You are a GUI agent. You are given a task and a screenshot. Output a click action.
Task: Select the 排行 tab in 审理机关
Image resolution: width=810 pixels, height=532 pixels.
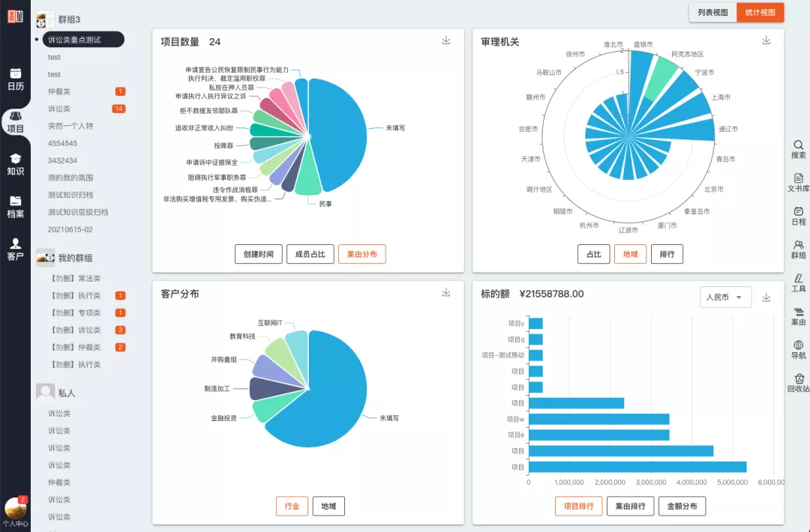[x=667, y=254]
